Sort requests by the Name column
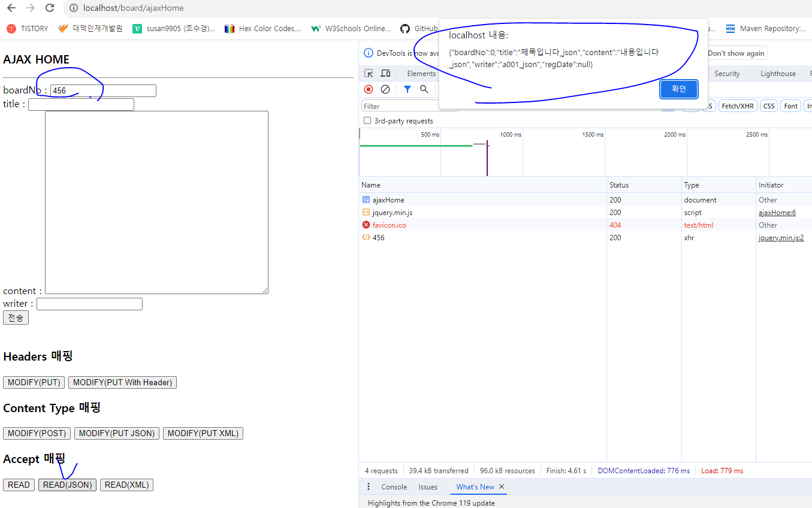 482,185
